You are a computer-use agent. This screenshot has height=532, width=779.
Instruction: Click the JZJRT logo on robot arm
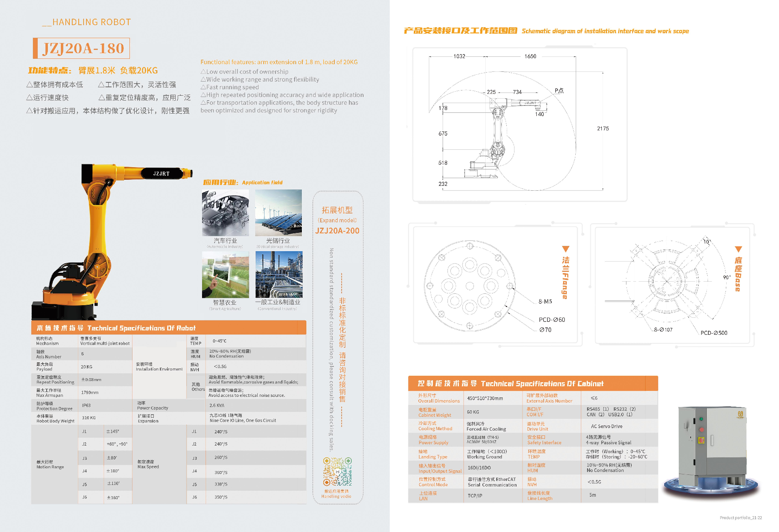pos(161,174)
